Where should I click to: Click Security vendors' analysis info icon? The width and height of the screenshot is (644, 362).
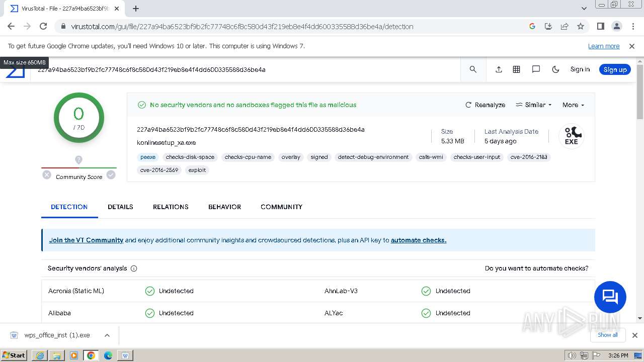coord(134,268)
